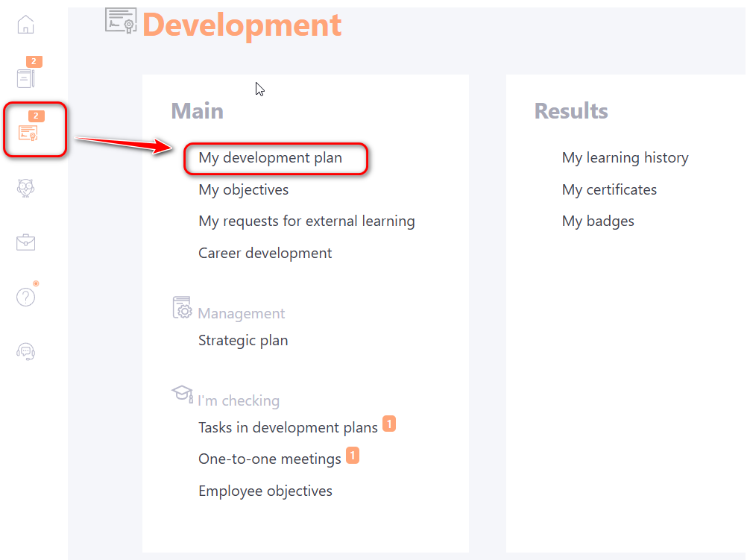Click the briefcase icon in sidebar

coord(26,242)
